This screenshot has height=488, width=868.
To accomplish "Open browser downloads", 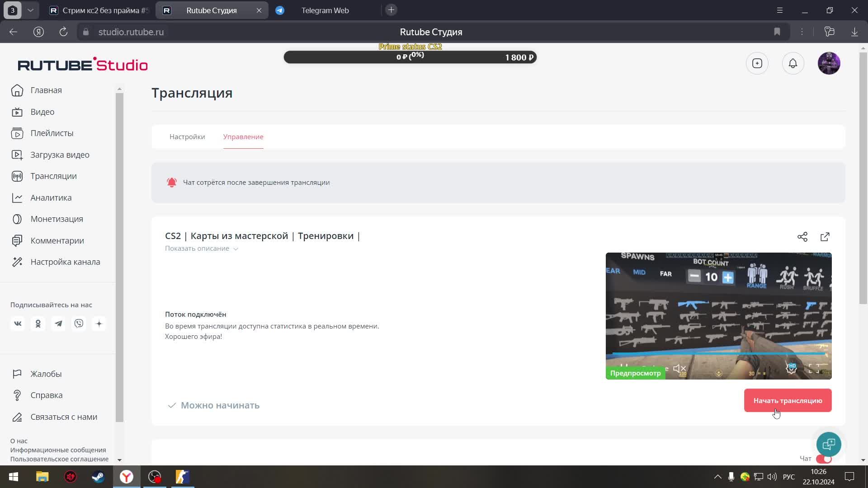I will point(854,32).
